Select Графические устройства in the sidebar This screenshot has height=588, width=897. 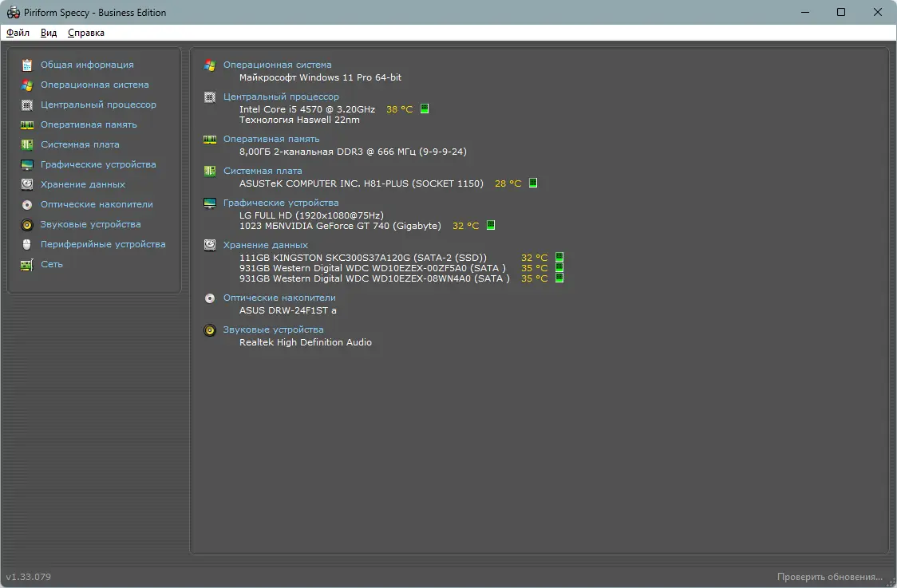coord(98,164)
